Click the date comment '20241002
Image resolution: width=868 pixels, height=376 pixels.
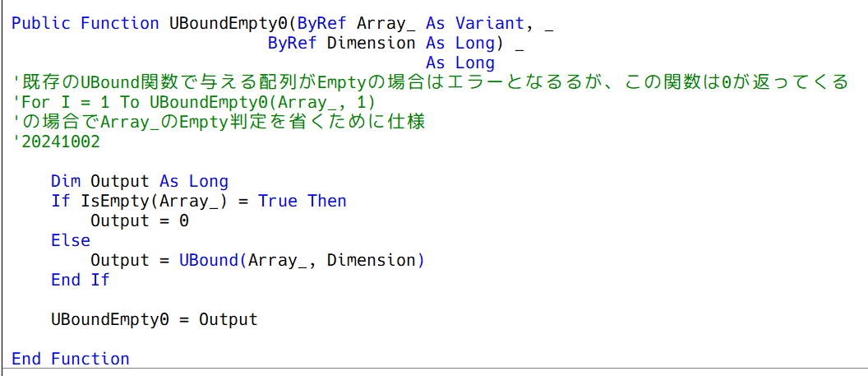click(x=55, y=142)
